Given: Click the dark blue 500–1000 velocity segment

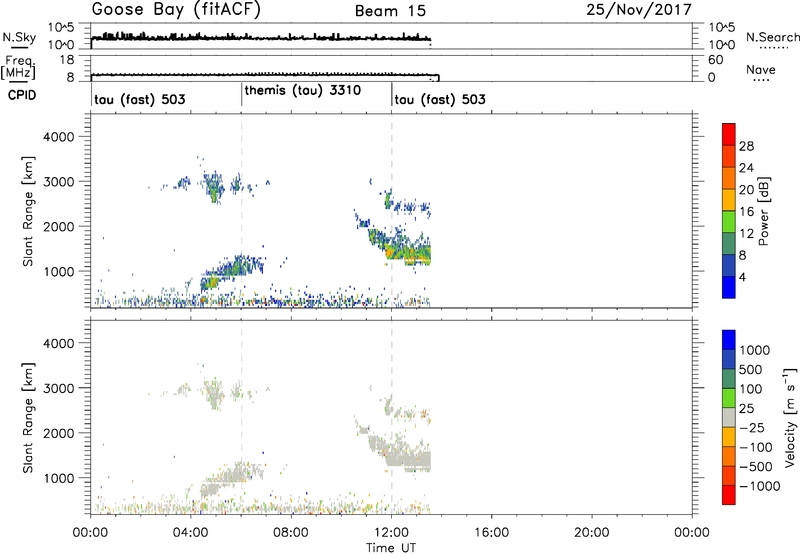Looking at the screenshot, I should pyautogui.click(x=729, y=359).
